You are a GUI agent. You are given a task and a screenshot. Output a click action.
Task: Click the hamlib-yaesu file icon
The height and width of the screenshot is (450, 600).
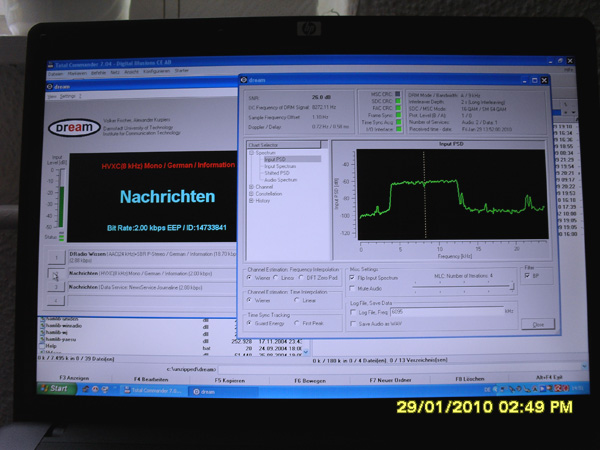[42, 339]
